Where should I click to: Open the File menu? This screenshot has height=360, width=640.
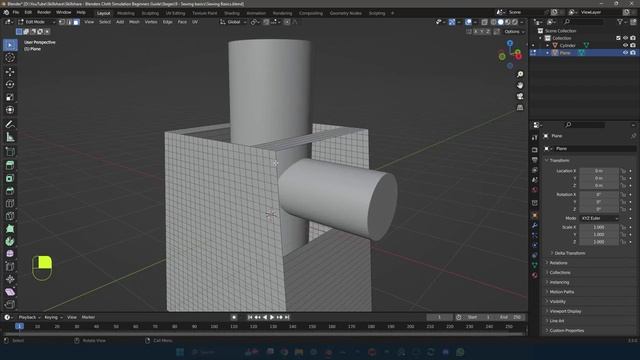pos(16,13)
